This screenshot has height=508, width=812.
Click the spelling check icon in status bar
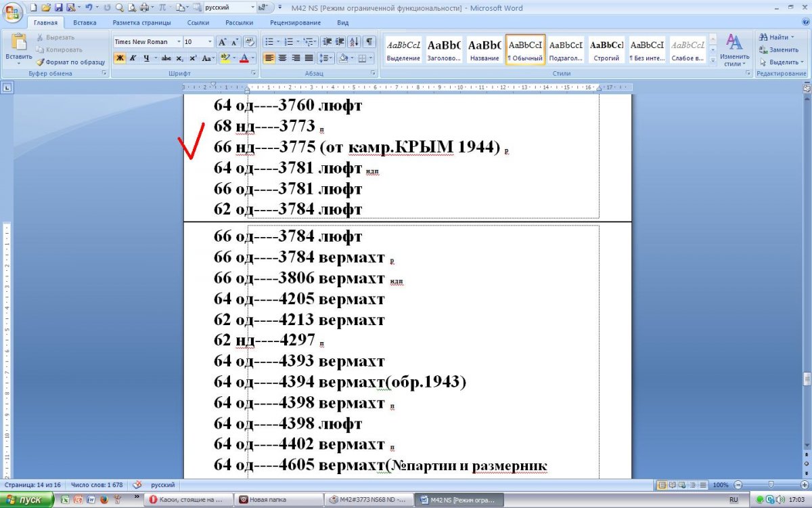point(137,485)
